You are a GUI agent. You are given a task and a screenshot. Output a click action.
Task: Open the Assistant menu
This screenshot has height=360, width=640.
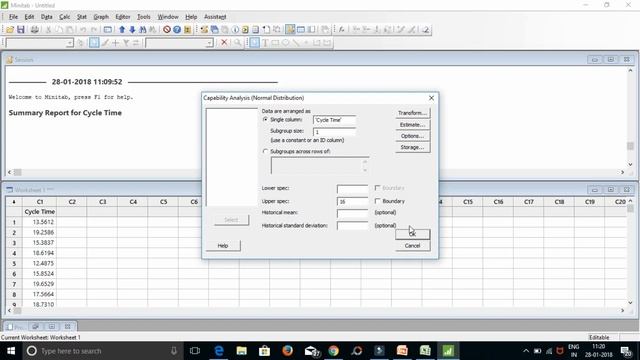tap(215, 17)
